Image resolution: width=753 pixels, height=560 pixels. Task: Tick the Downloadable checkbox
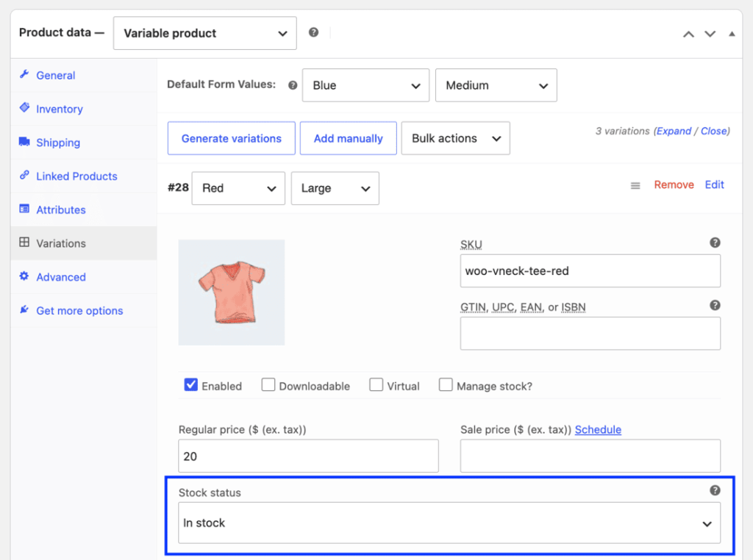point(268,385)
